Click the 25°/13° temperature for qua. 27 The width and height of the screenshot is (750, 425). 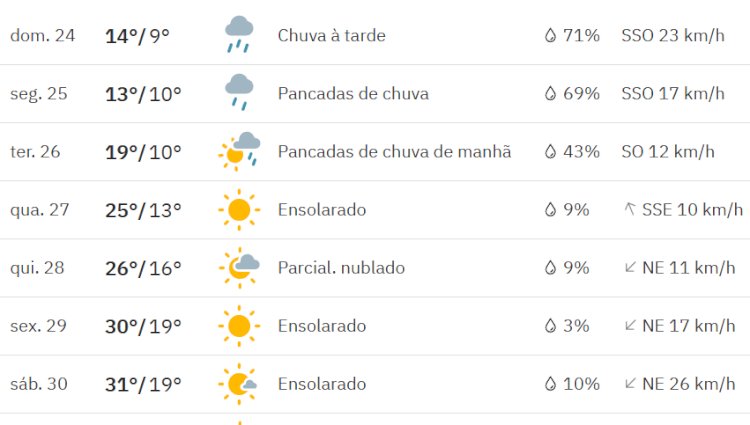click(x=143, y=210)
